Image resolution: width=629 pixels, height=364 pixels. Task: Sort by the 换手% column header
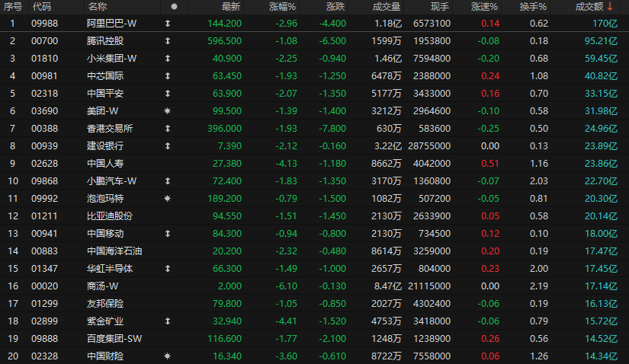533,7
